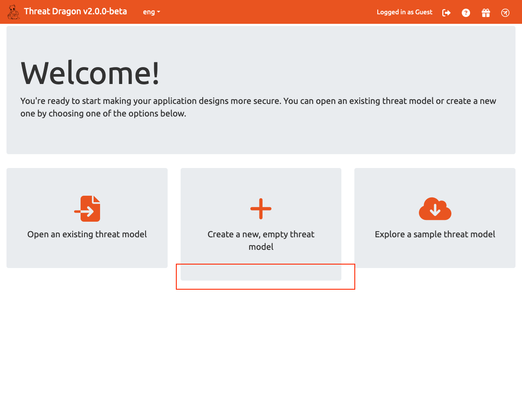Expand the caret next to eng
Viewport: 522px width, 420px height.
159,12
